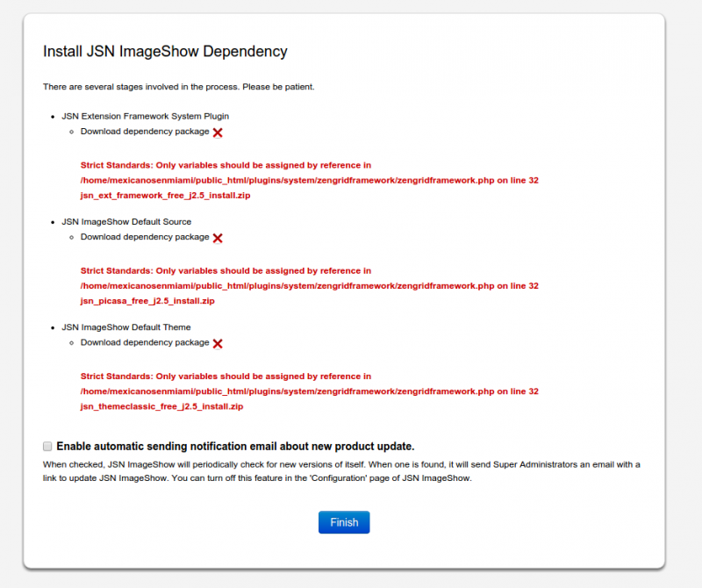Click the 'When checked, JSN ImageShow will periodically' paragraph
702x588 pixels.
click(x=341, y=471)
